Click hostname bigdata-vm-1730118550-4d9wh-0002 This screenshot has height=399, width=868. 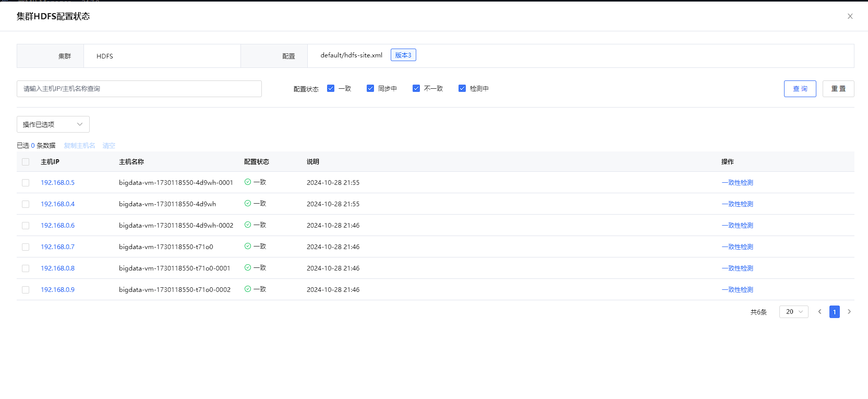click(x=176, y=226)
